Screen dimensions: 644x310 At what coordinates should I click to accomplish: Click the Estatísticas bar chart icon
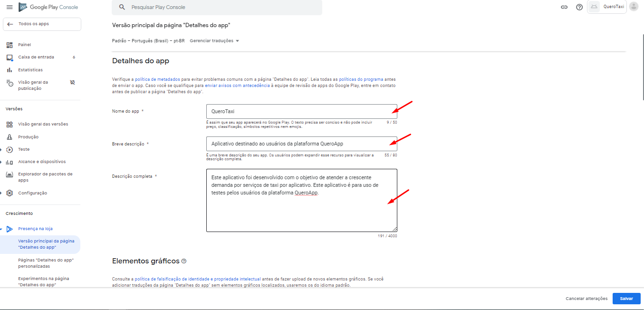(10, 70)
